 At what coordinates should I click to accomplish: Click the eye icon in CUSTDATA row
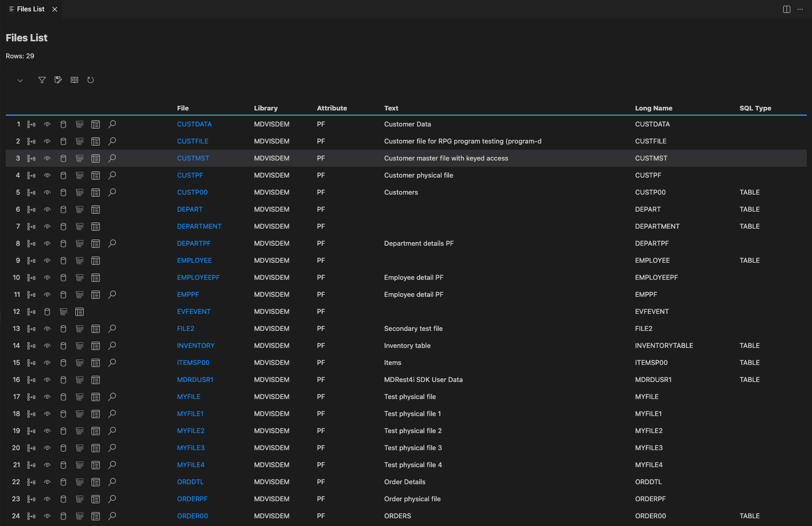coord(47,124)
